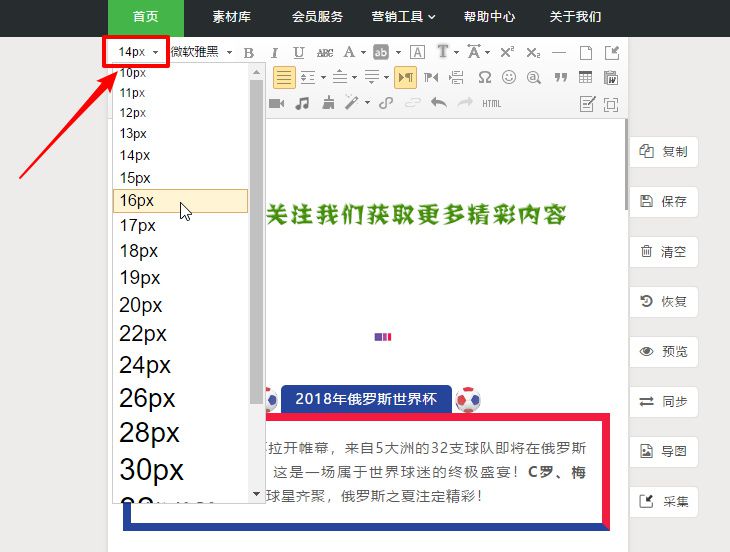Screen dimensions: 730x552
Task: Go to the 首页 tab
Action: [x=146, y=18]
